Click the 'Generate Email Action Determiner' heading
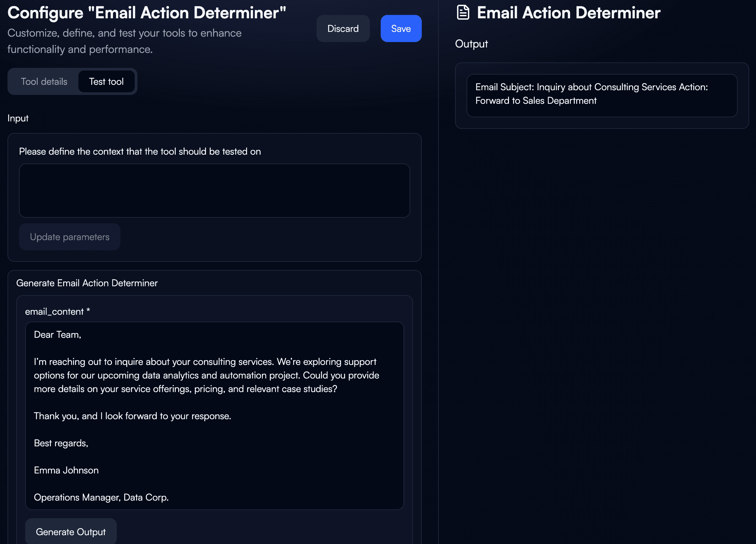This screenshot has height=544, width=756. point(87,283)
